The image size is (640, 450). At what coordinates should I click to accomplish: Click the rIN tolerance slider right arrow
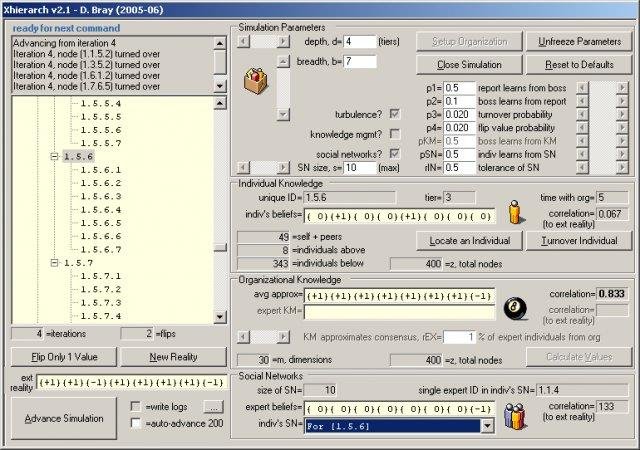click(622, 167)
